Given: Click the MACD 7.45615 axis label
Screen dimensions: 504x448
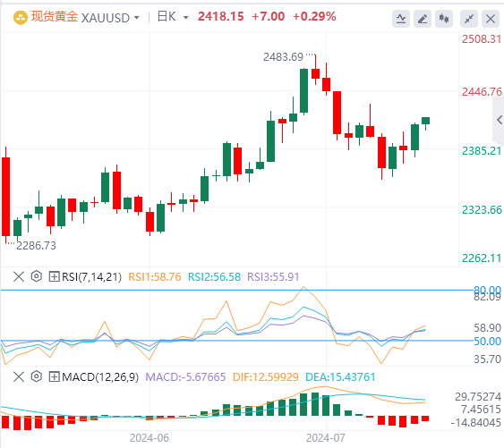Looking at the screenshot, I should coord(481,410).
